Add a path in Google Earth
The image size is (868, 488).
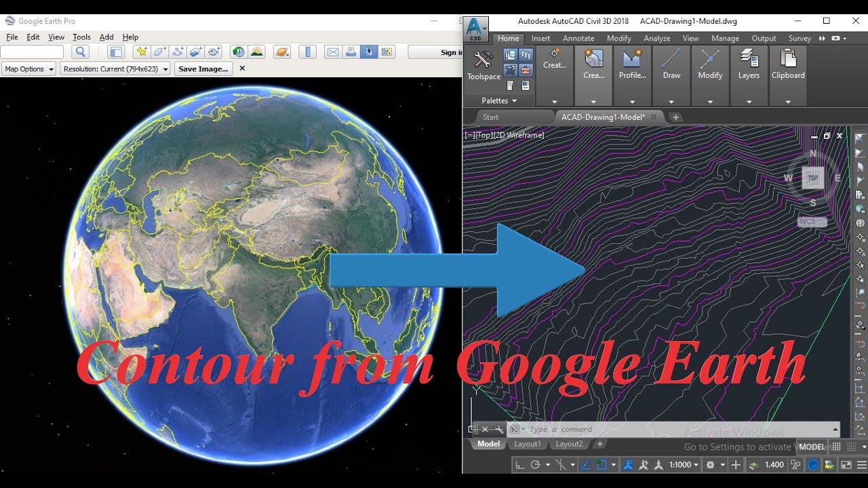(178, 52)
